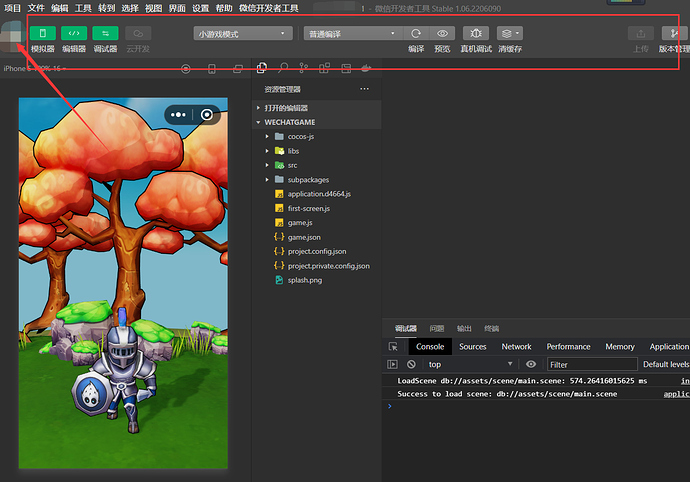
Task: Click the Preview (预览) eye icon
Action: click(x=442, y=33)
